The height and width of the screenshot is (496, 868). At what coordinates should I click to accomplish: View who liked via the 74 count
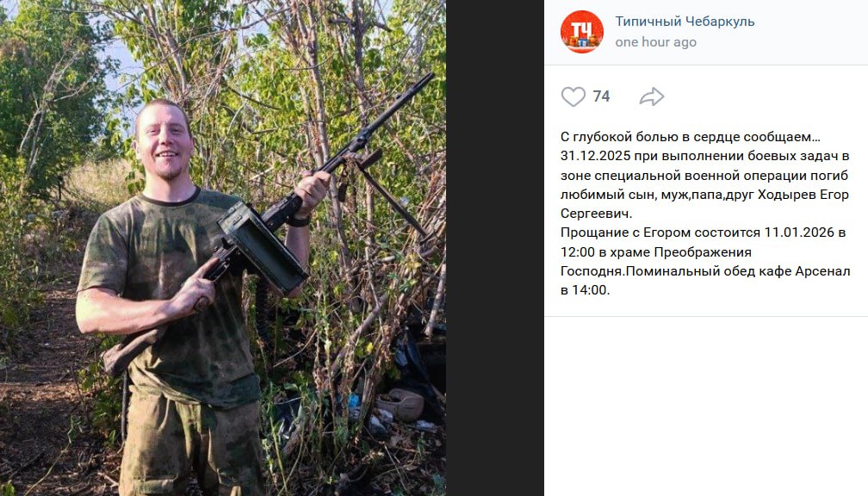coord(601,96)
